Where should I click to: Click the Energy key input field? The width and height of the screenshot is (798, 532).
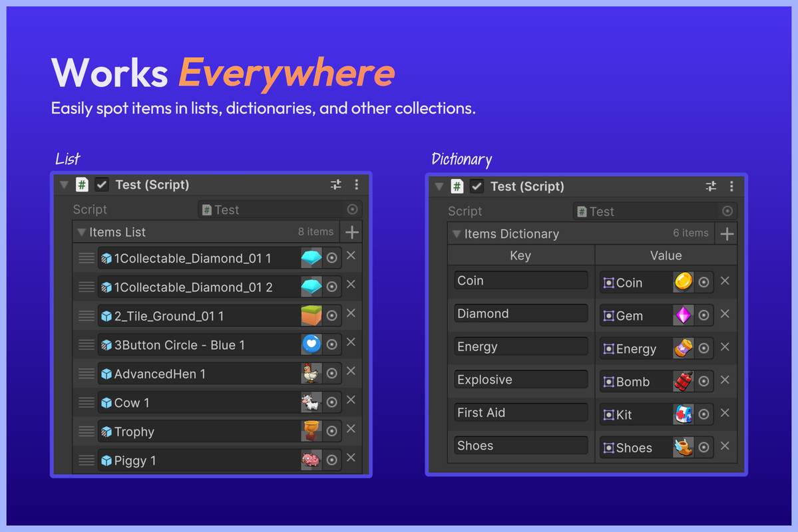[520, 346]
